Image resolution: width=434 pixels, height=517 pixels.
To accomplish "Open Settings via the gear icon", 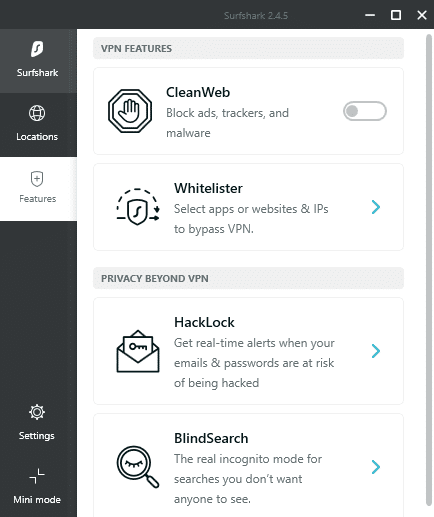I will (x=37, y=412).
